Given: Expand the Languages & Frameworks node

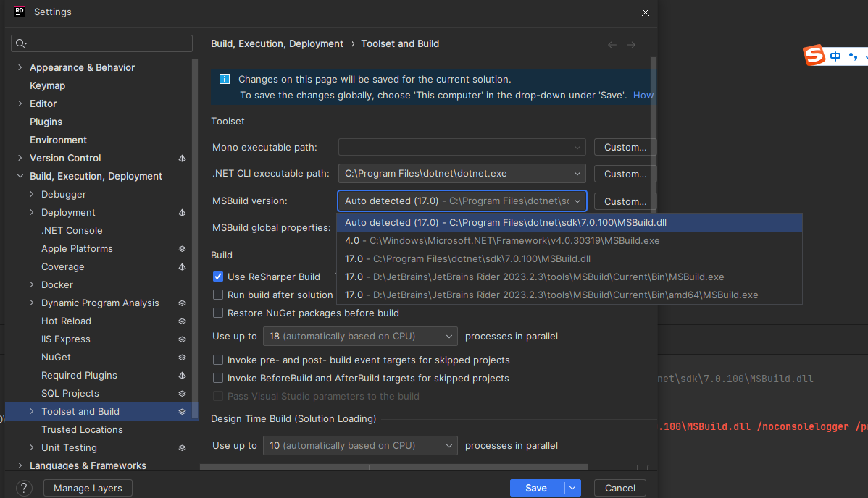Looking at the screenshot, I should pyautogui.click(x=20, y=465).
